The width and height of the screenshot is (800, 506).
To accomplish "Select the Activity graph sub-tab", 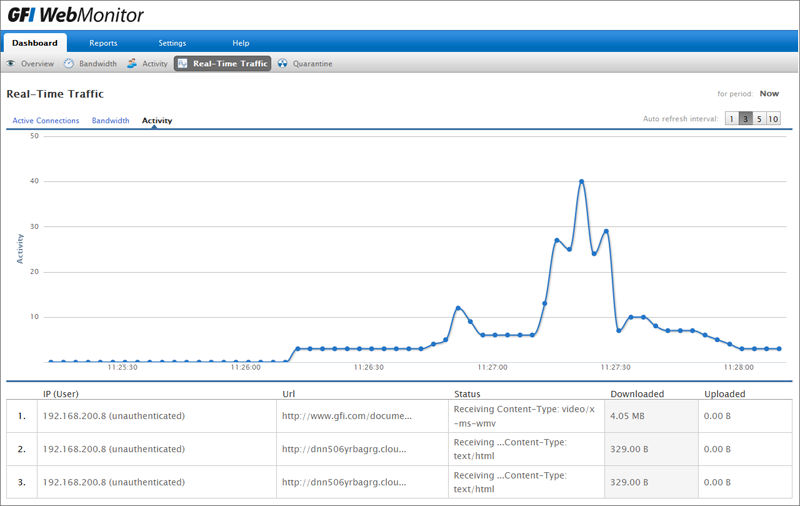I will 157,120.
